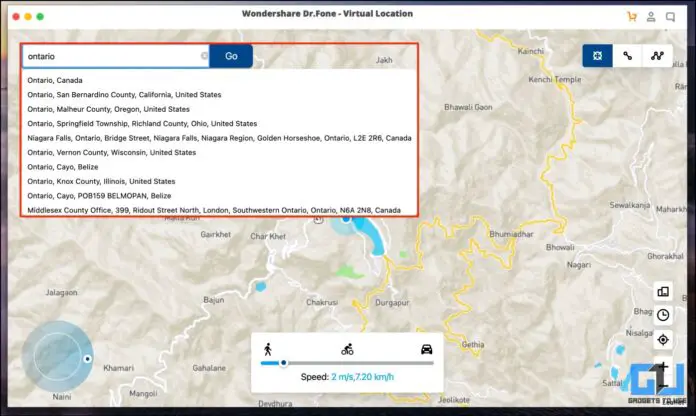This screenshot has width=696, height=416.
Task: Select the one-stop route mode icon
Action: [627, 56]
